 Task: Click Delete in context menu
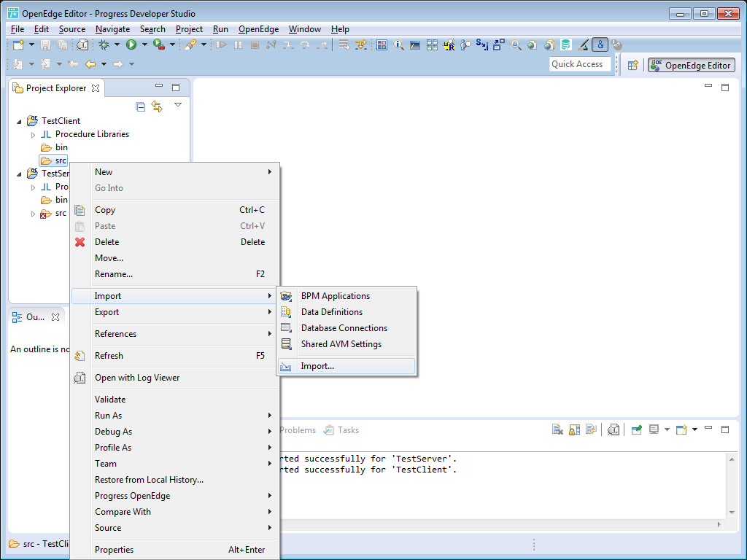pos(175,242)
